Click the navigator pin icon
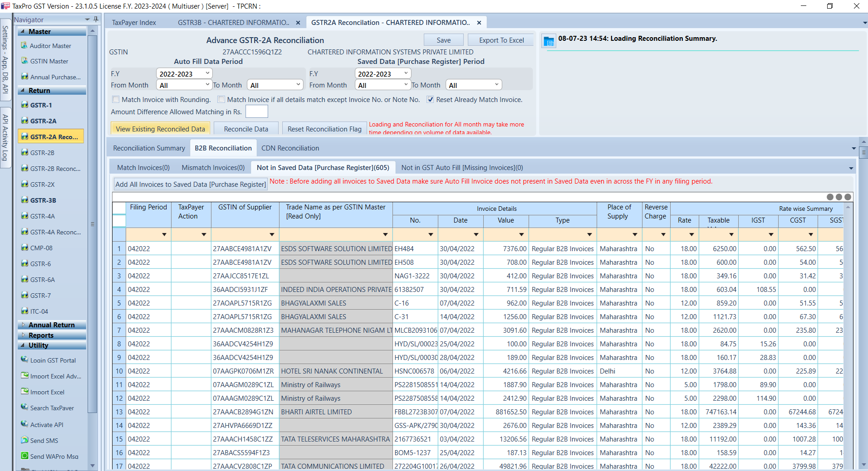This screenshot has height=471, width=868. pyautogui.click(x=96, y=19)
